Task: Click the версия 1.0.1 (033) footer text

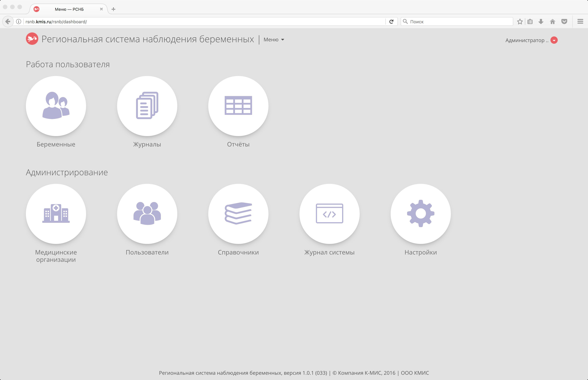Action: pyautogui.click(x=305, y=373)
